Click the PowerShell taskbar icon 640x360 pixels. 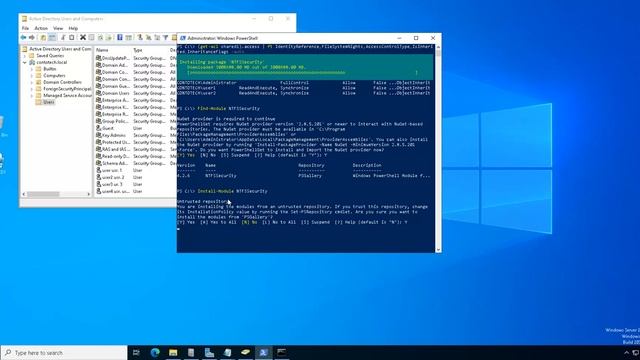click(x=263, y=353)
